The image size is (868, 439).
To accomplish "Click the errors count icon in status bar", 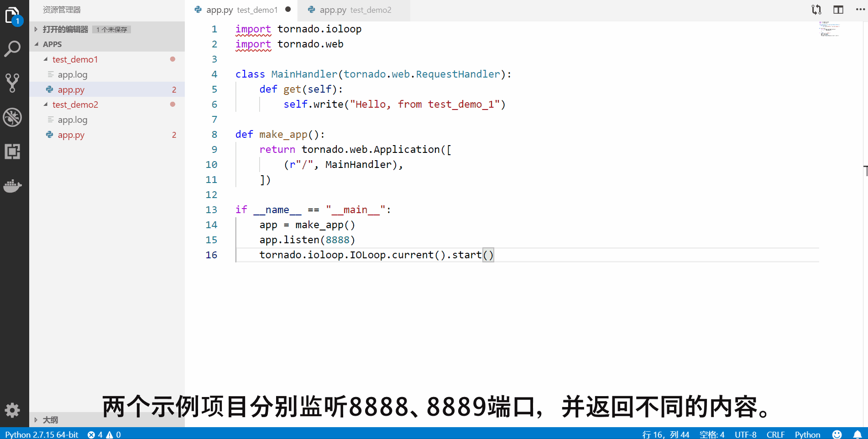I will tap(91, 434).
